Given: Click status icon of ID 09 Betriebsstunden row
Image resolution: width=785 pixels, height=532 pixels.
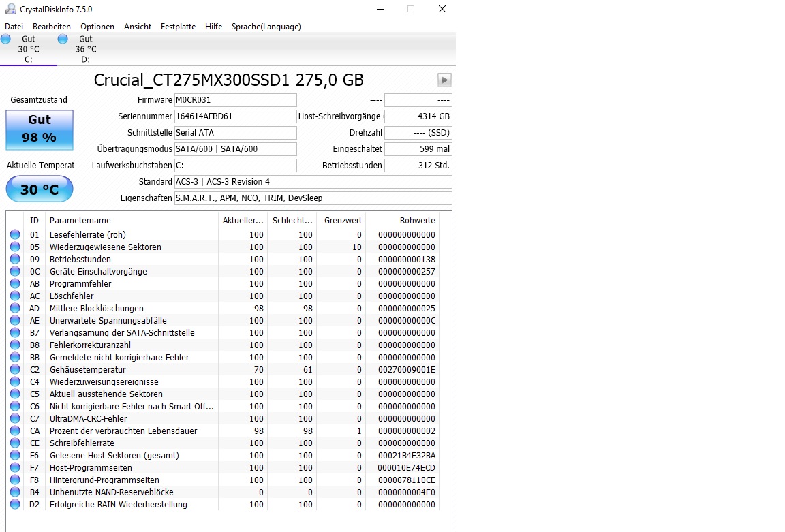Looking at the screenshot, I should (15, 259).
